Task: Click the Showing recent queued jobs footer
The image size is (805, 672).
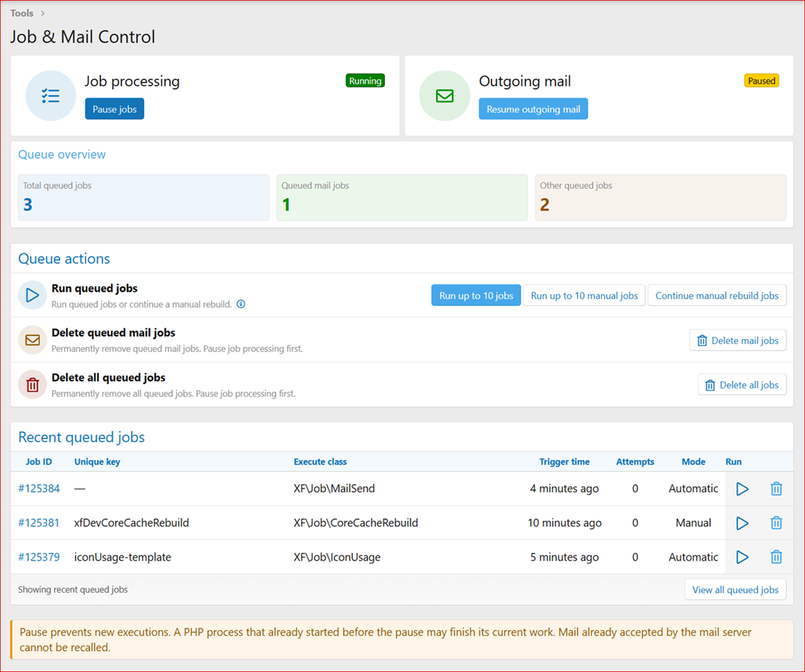Action: [73, 590]
